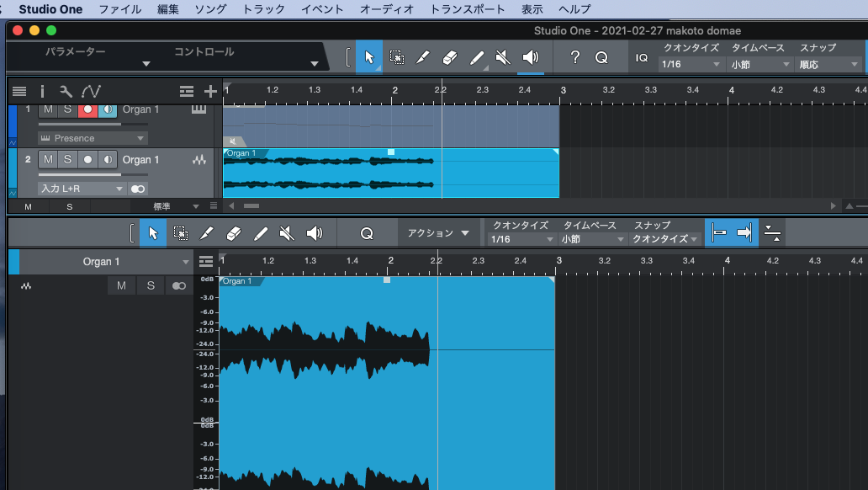Image resolution: width=868 pixels, height=490 pixels.
Task: Click the waveform icon on track 2
Action: tap(199, 160)
